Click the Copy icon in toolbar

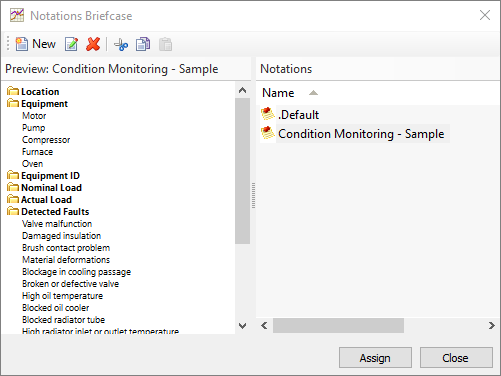pyautogui.click(x=143, y=44)
